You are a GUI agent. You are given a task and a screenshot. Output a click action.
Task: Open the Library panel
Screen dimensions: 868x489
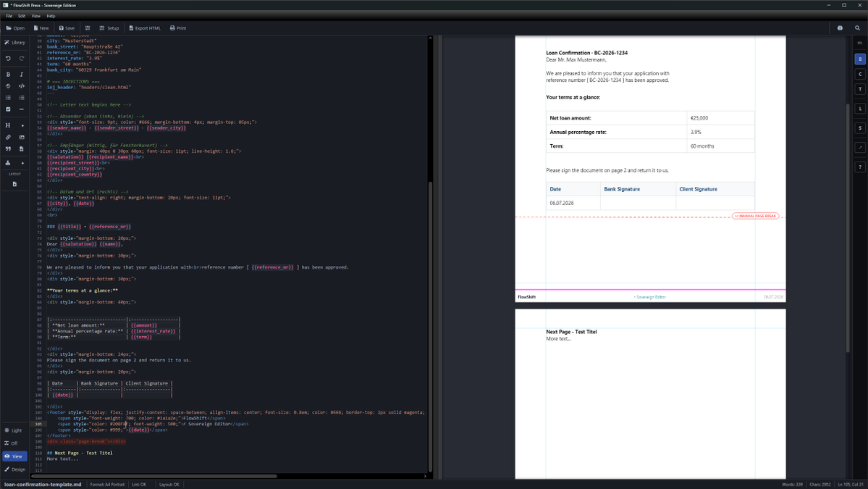point(15,43)
